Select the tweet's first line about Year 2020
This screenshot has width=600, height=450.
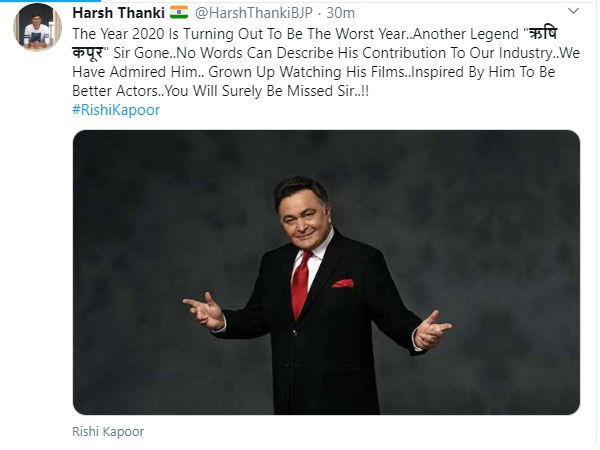pyautogui.click(x=315, y=34)
